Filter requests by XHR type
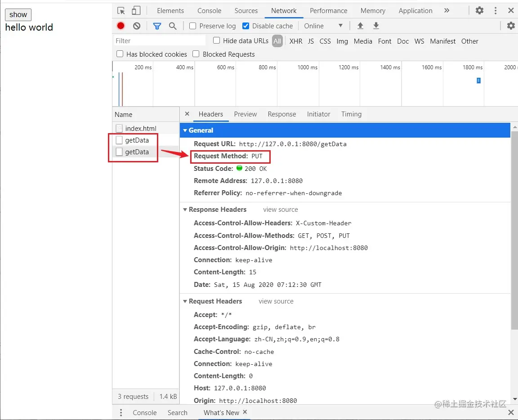Image resolution: width=518 pixels, height=420 pixels. click(x=296, y=41)
